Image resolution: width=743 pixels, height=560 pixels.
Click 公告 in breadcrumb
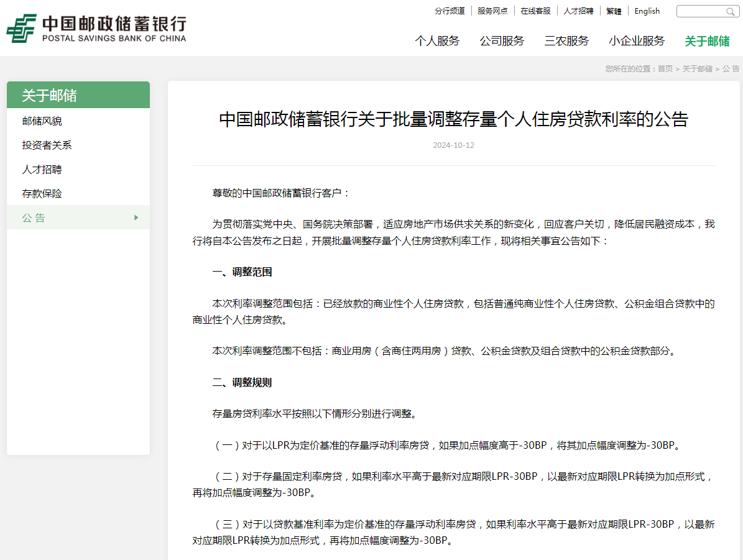731,69
